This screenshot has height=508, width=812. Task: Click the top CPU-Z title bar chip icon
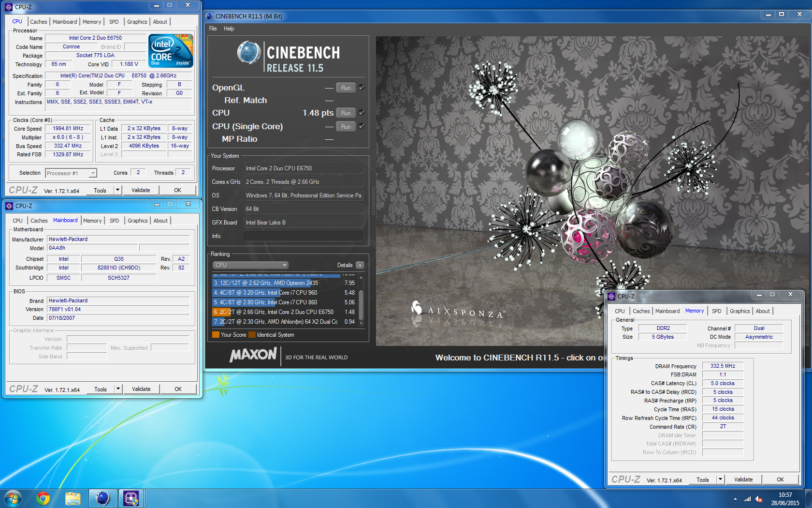[x=9, y=7]
